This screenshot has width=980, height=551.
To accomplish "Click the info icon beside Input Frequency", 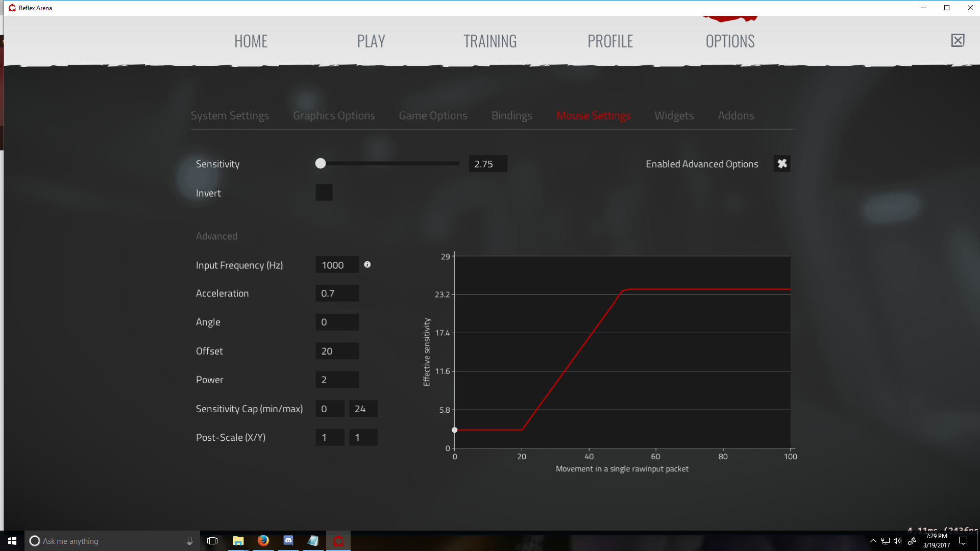I will [367, 265].
